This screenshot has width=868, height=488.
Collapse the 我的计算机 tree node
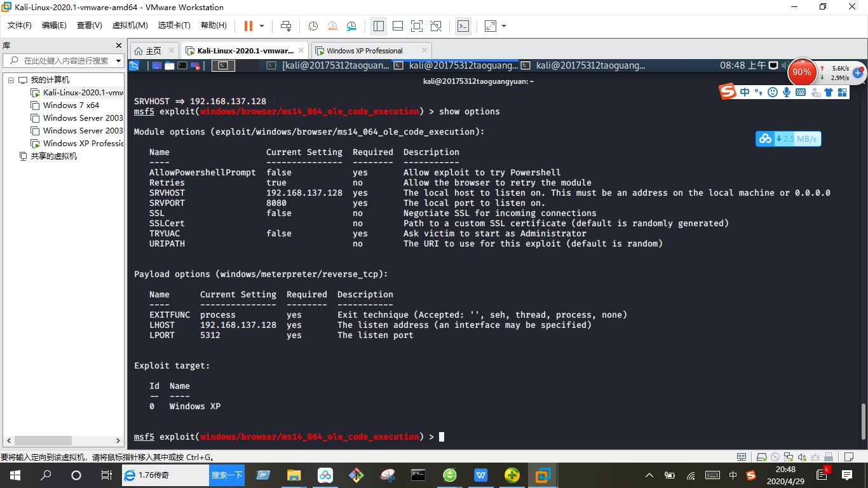coord(11,80)
